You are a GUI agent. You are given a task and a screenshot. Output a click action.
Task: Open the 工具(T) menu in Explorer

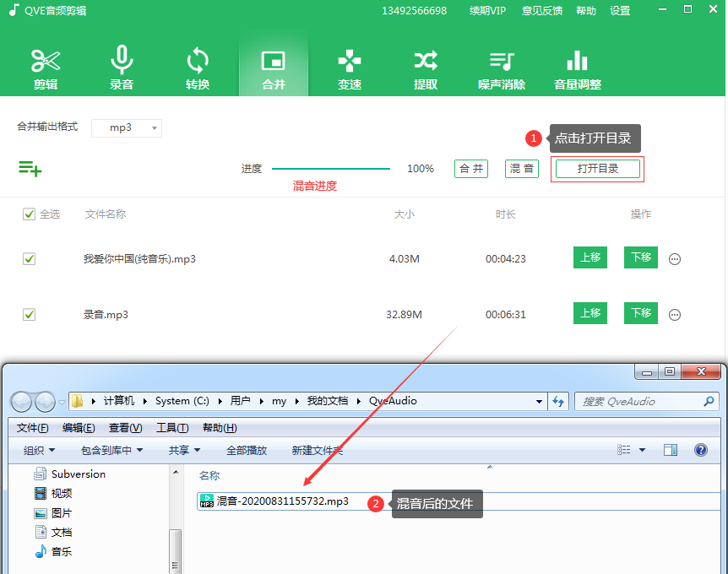(171, 428)
